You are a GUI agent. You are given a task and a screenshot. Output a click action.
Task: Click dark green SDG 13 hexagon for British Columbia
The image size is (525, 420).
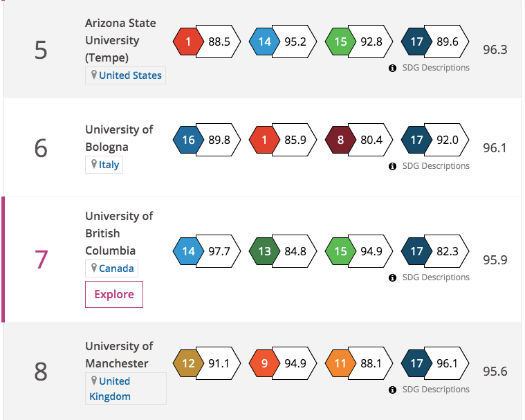264,251
